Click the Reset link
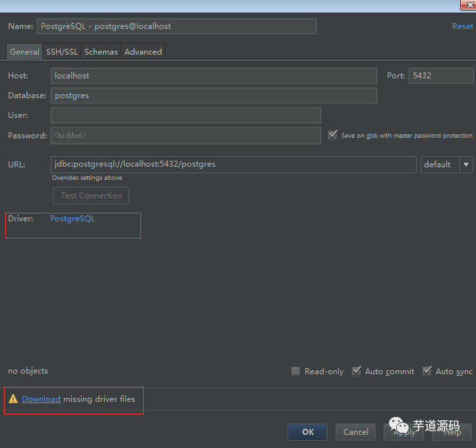The height and width of the screenshot is (448, 476). (462, 26)
